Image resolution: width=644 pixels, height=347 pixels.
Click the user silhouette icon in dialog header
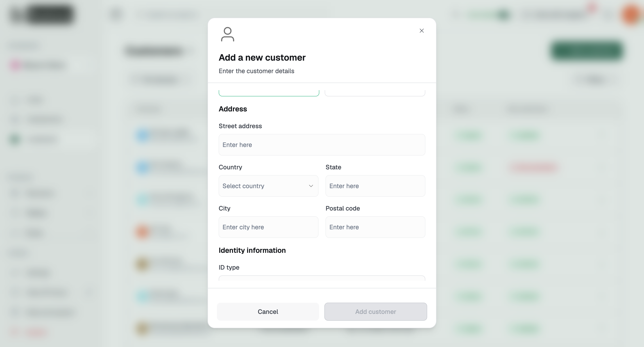point(227,34)
